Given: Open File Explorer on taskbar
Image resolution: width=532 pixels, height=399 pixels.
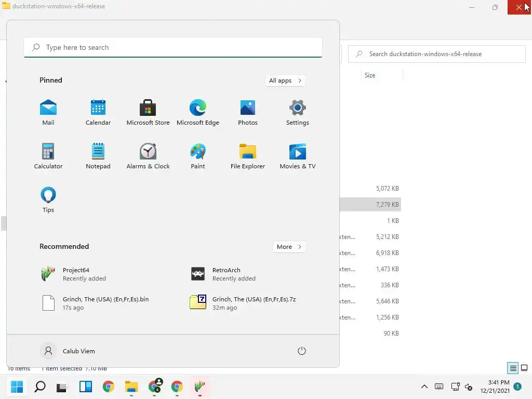Looking at the screenshot, I should point(131,387).
